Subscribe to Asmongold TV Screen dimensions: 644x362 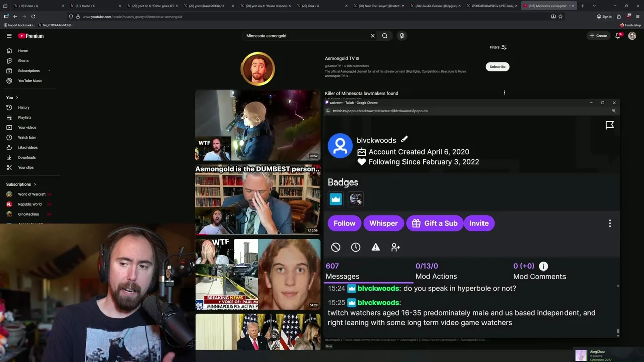[497, 67]
